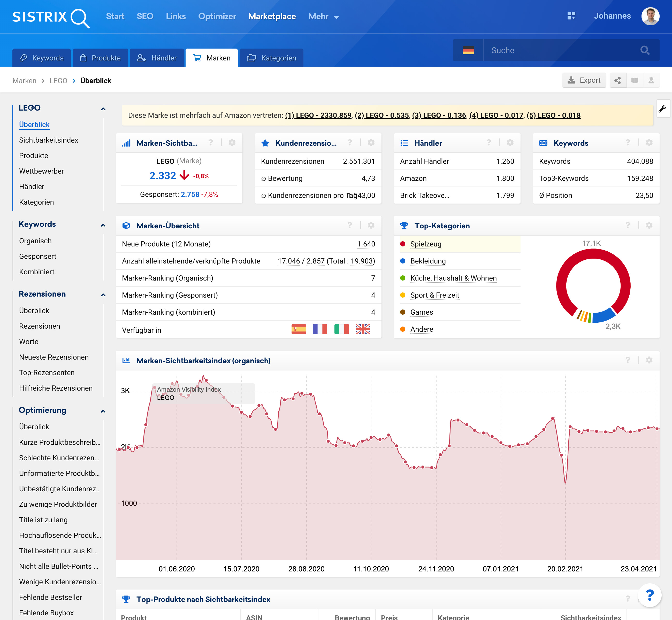Open the blue help bubble button

coord(649,595)
